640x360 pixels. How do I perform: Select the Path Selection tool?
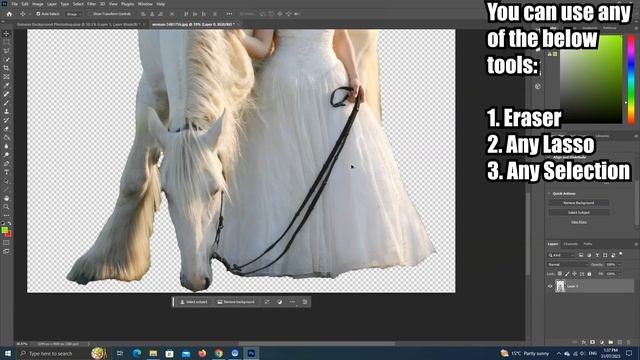[6, 181]
